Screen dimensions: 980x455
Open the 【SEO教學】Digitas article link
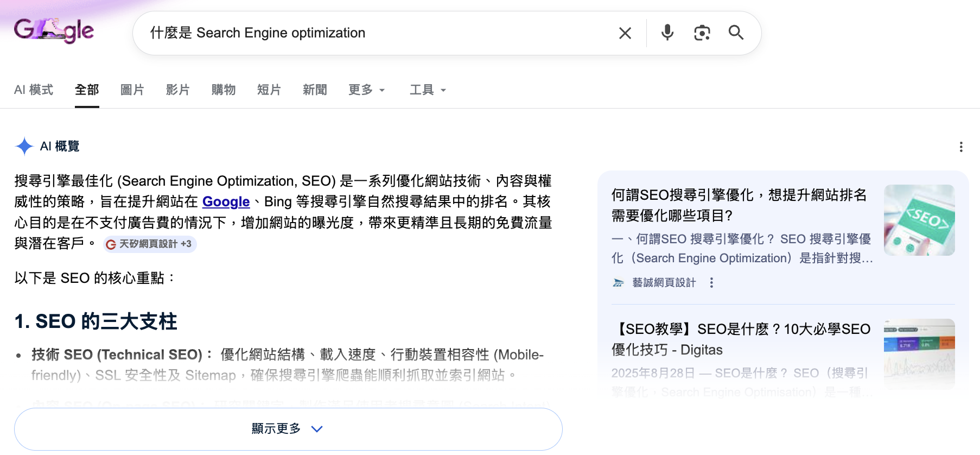(741, 339)
